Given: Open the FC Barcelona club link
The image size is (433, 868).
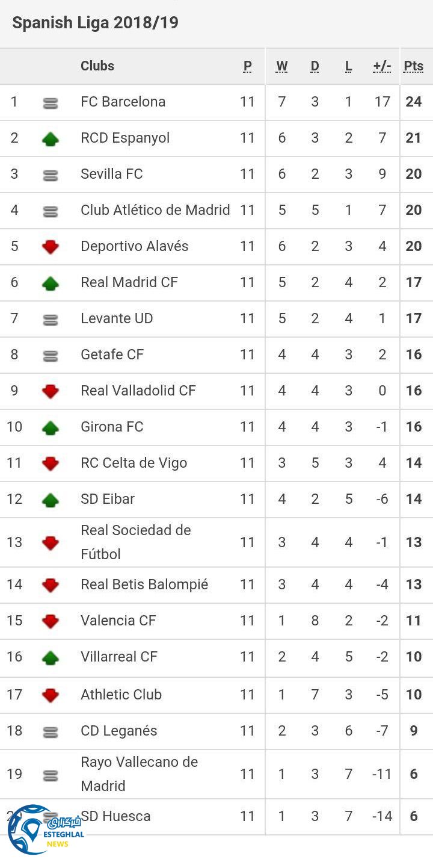Looking at the screenshot, I should 123,102.
